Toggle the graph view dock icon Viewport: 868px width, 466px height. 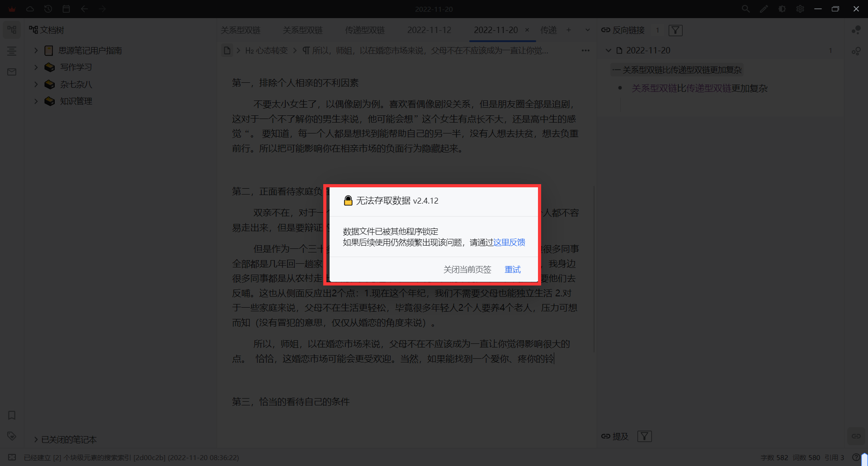(x=856, y=30)
